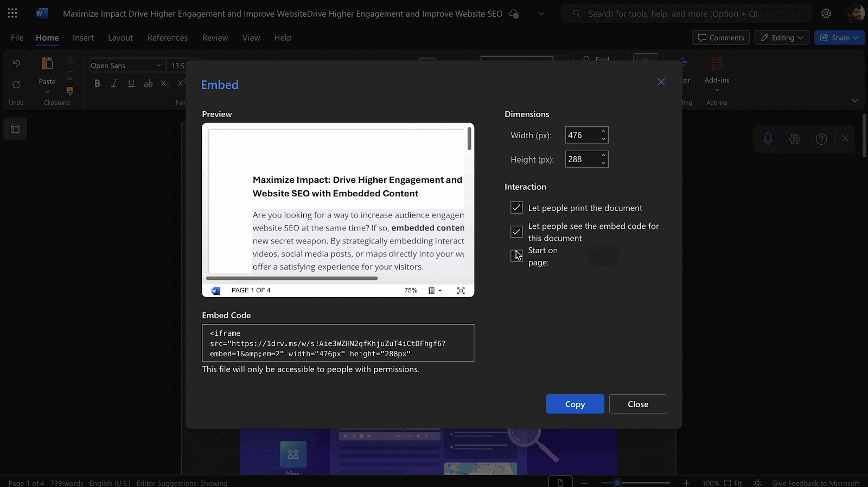This screenshot has height=487, width=868.
Task: Click the page view icon in status bar
Action: coord(560,482)
